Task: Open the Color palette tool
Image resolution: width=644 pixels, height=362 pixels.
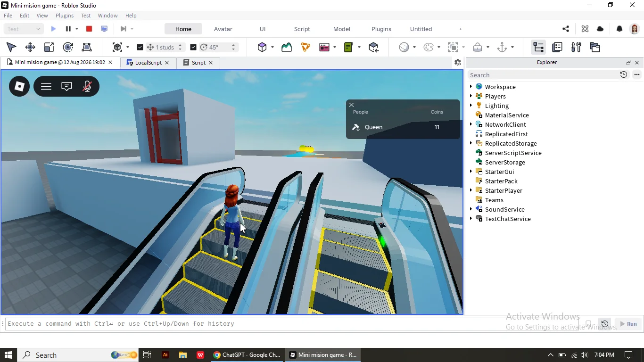Action: (429, 47)
